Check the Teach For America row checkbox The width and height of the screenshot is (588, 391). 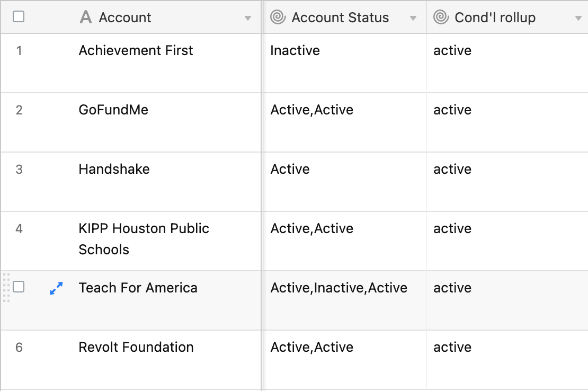click(19, 287)
